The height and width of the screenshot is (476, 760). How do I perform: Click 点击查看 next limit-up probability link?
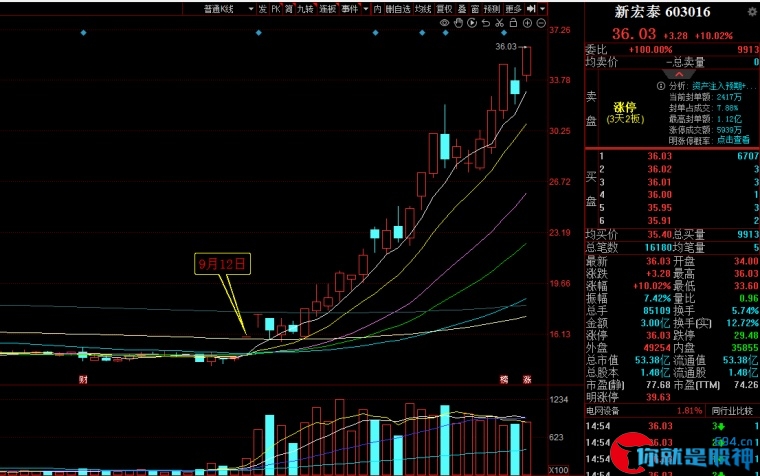tap(733, 140)
